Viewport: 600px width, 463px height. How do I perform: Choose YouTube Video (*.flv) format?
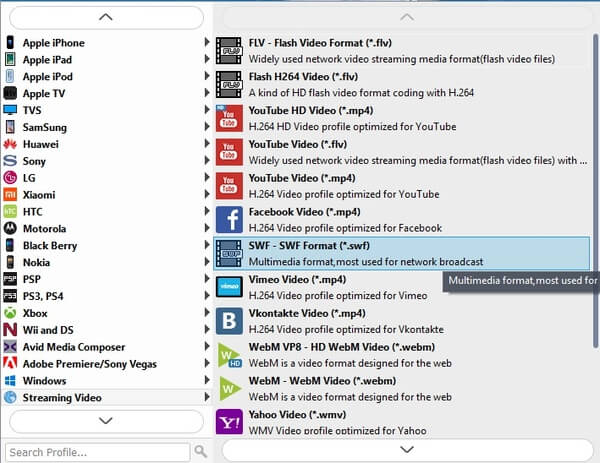pos(402,152)
